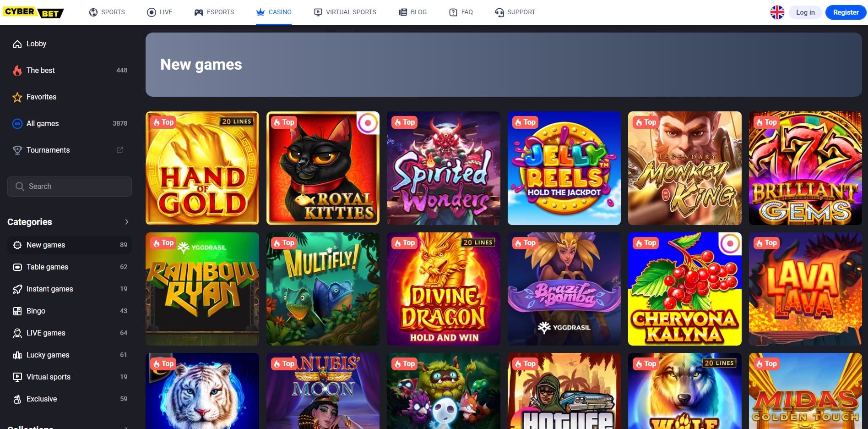Open the LIVE navigation tab
The image size is (868, 429).
(x=160, y=12)
